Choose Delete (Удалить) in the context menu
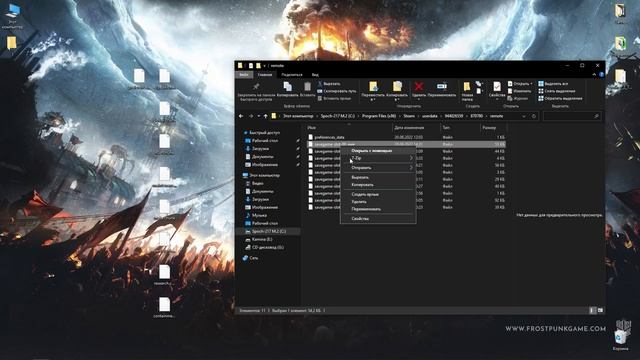This screenshot has height=360, width=640. click(x=378, y=202)
